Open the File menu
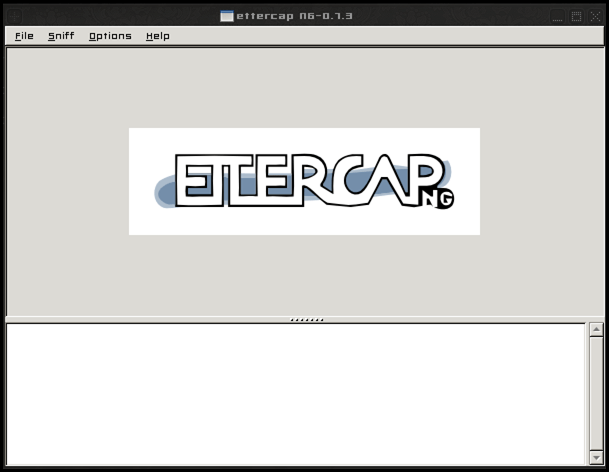 [24, 36]
